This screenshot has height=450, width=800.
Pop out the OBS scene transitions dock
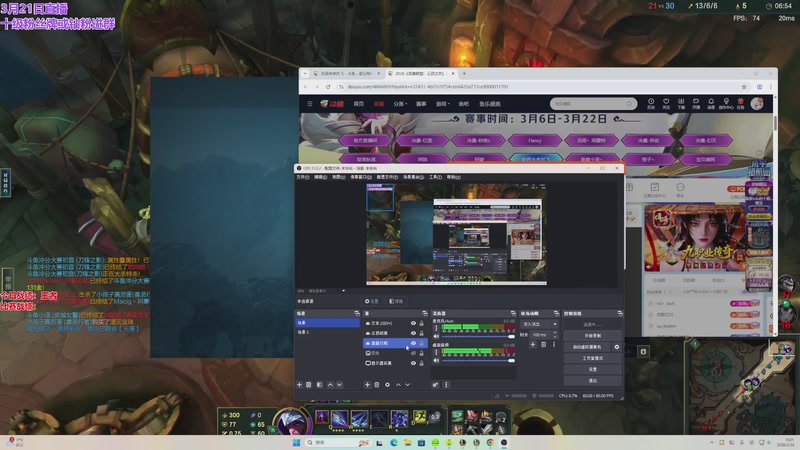click(556, 313)
